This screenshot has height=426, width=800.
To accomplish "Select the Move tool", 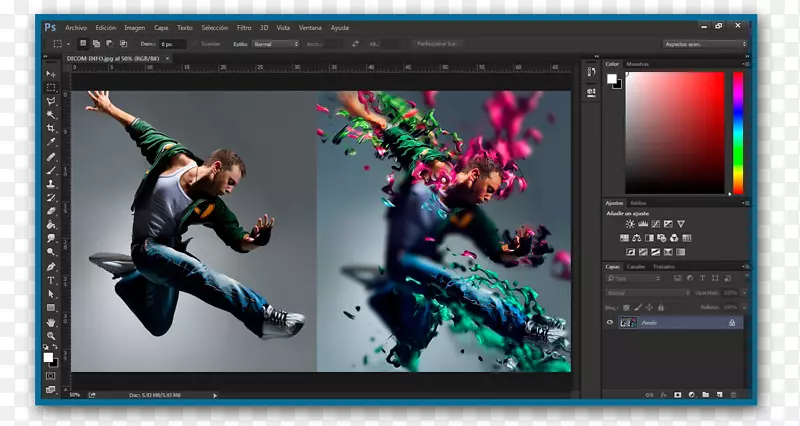I will (x=51, y=74).
